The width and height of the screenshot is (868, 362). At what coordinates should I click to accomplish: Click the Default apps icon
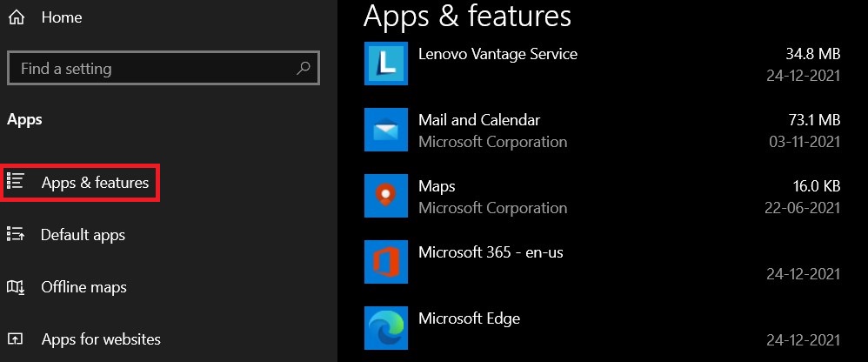point(16,235)
